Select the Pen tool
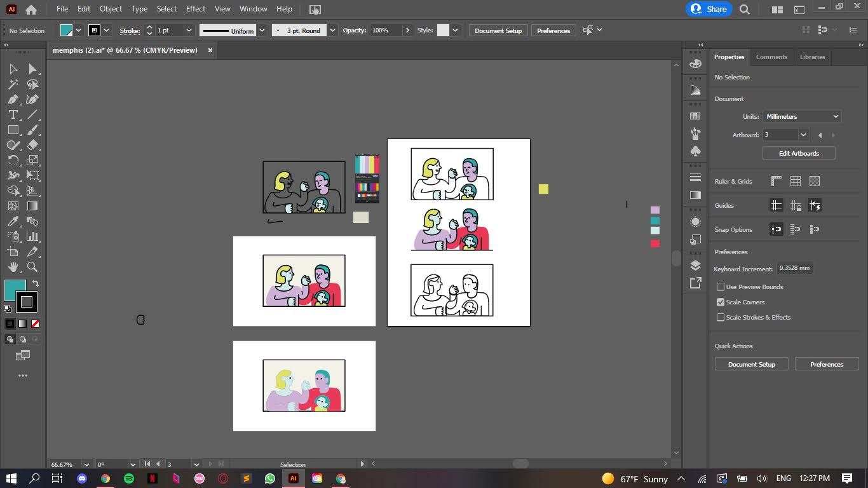Screen dimensions: 868x488 [13, 99]
